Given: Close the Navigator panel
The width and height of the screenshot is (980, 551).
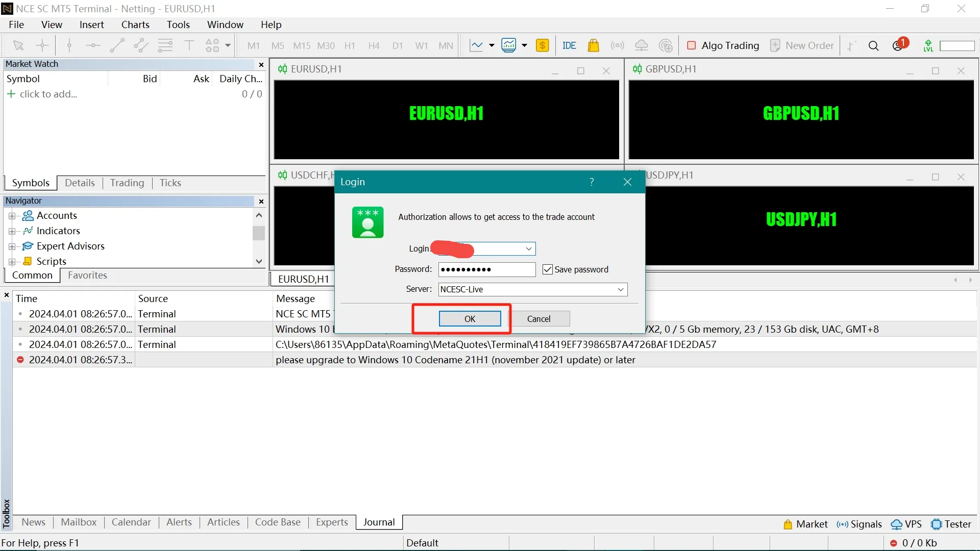Looking at the screenshot, I should coord(261,202).
